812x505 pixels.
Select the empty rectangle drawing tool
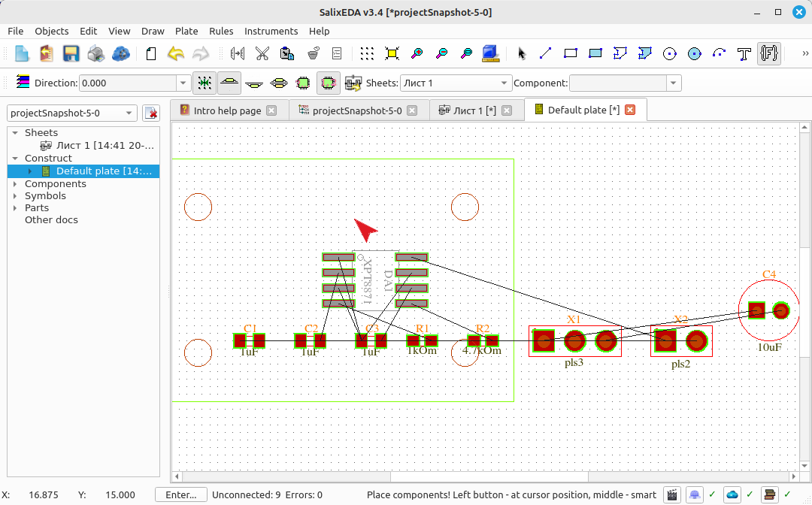pyautogui.click(x=570, y=53)
